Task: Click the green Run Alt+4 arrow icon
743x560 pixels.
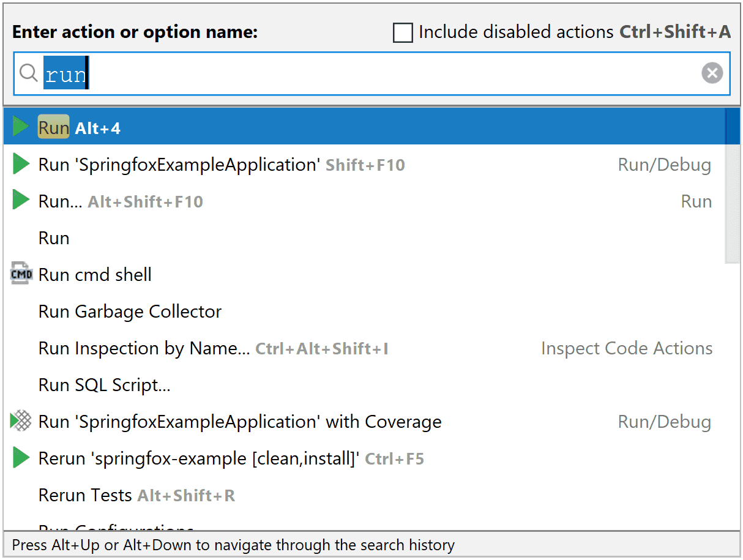Action: [21, 127]
